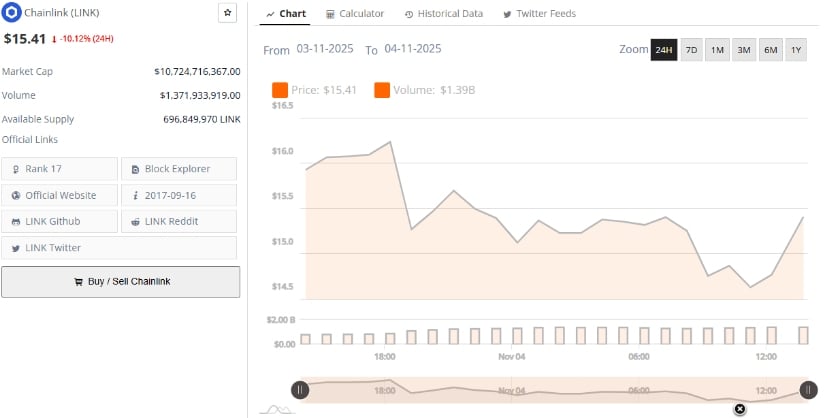The width and height of the screenshot is (825, 418).
Task: Click the left range slider handle
Action: pos(300,390)
